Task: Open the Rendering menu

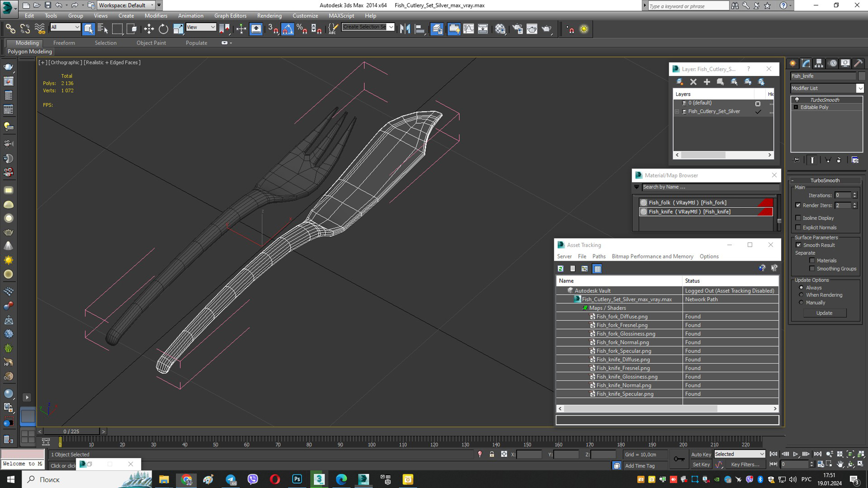Action: pos(269,15)
